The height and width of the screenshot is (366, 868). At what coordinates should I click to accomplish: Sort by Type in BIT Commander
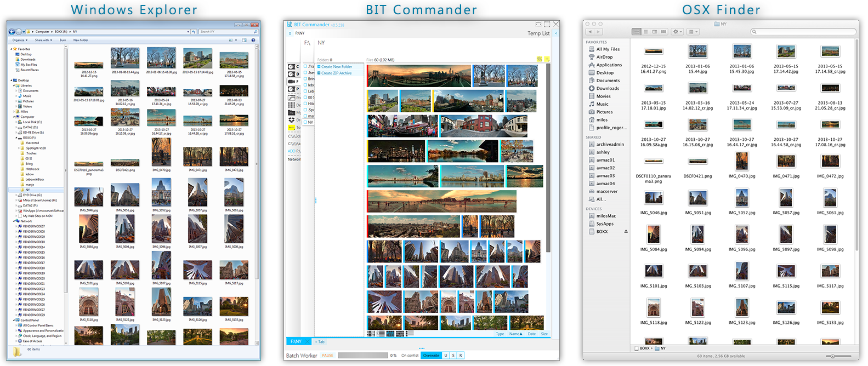[x=500, y=334]
